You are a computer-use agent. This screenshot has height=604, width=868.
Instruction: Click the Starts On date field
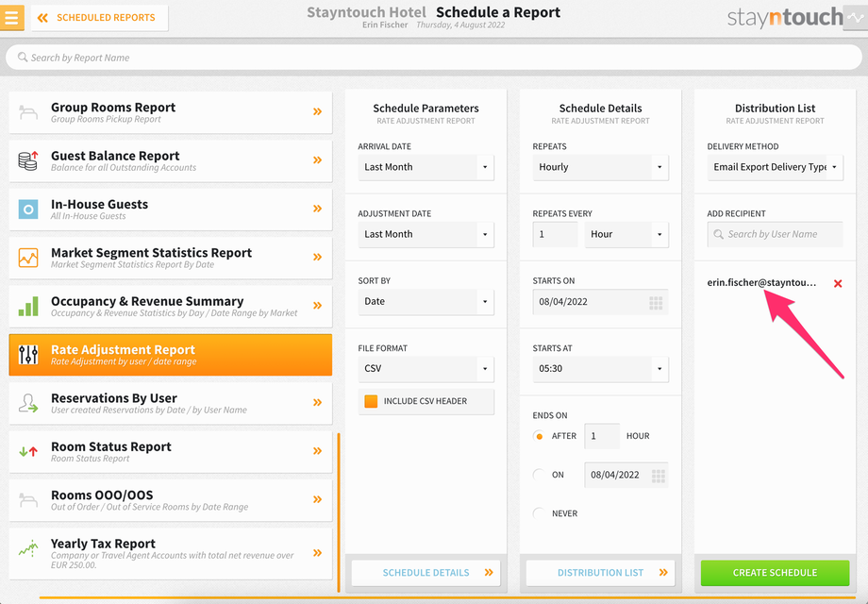tap(600, 302)
